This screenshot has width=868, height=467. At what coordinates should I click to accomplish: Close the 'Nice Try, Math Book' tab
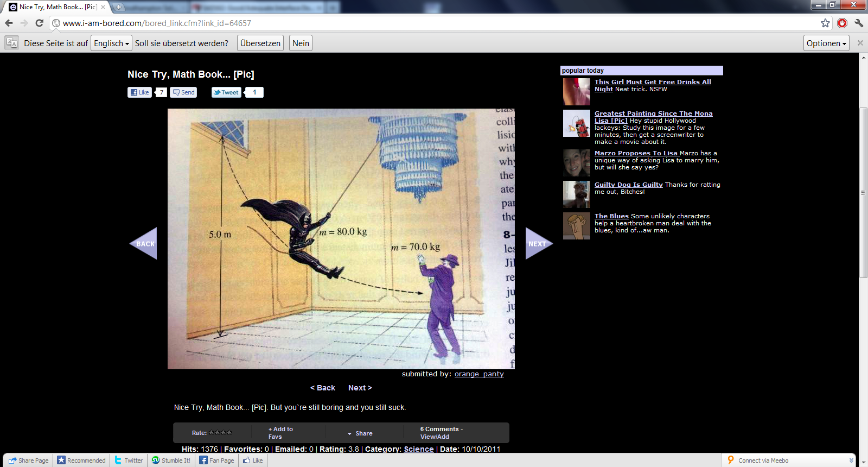click(103, 7)
